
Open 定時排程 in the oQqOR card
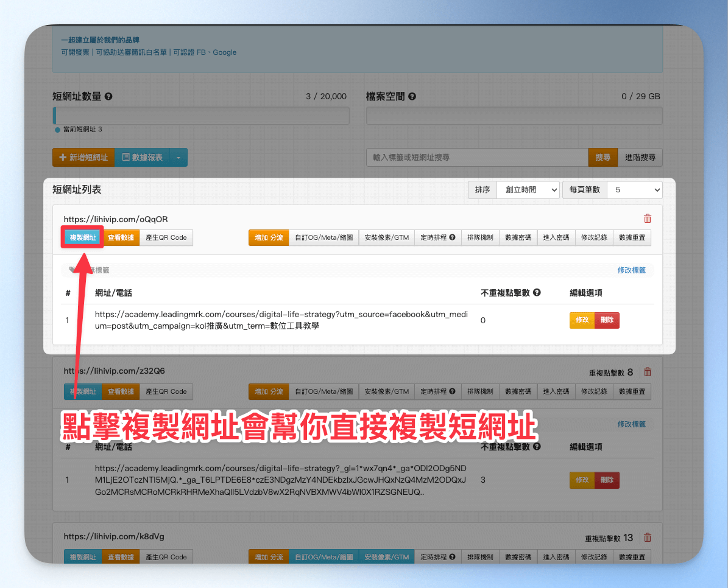coord(438,237)
